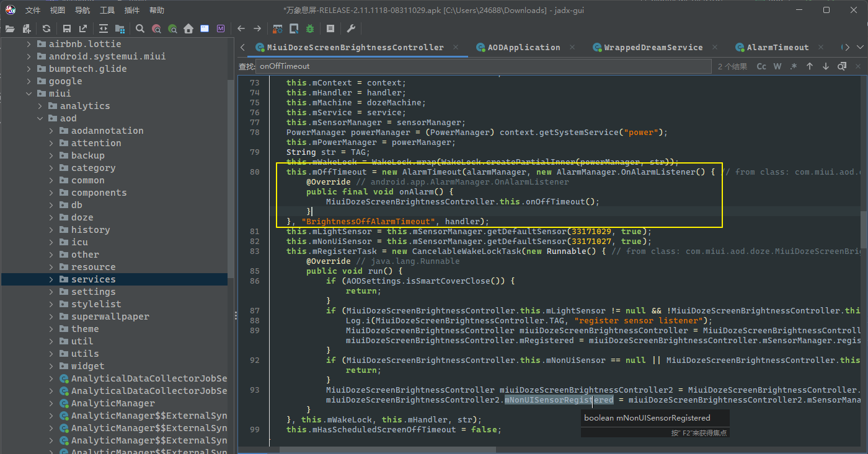Viewport: 868px width, 454px height.
Task: Open the 视图 menu
Action: 58,10
